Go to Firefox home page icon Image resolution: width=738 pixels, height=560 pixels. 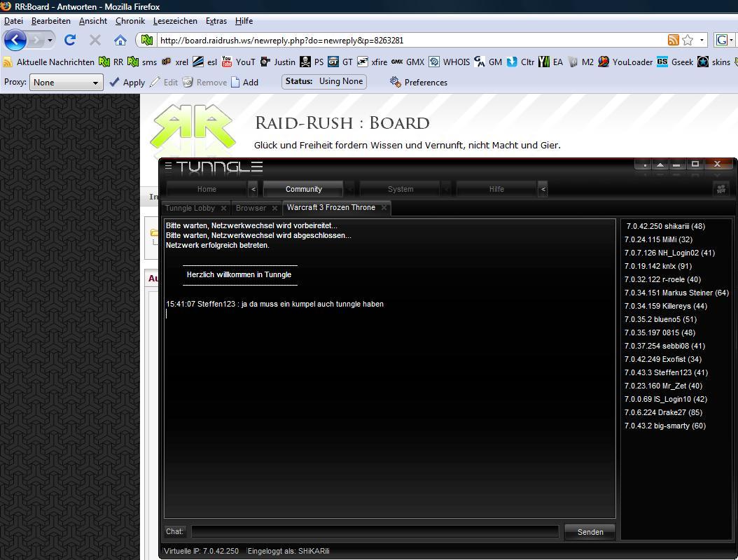[120, 40]
